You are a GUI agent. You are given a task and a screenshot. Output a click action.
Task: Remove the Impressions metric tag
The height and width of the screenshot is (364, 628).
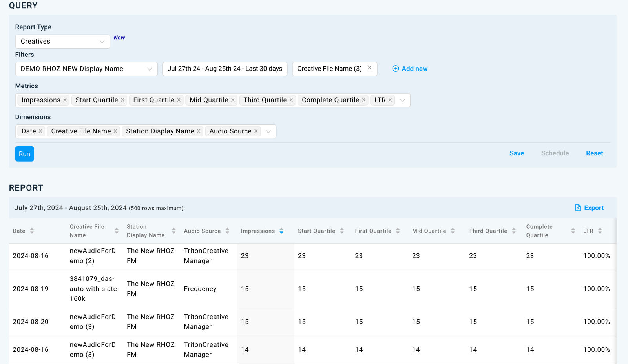[x=65, y=100]
